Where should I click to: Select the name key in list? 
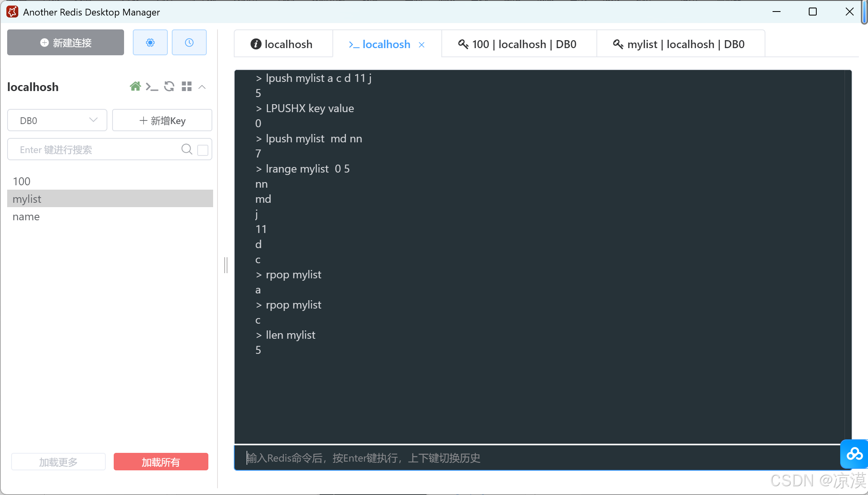(26, 217)
